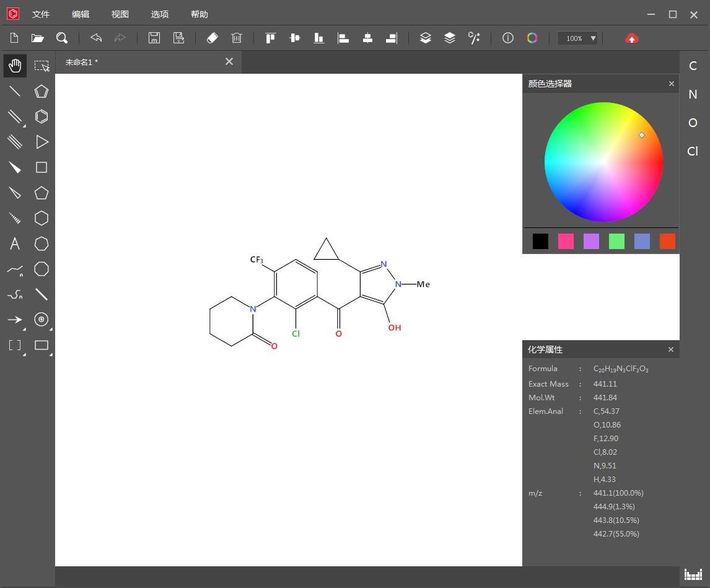Close the 化学属性 panel
Image resolution: width=710 pixels, height=588 pixels.
670,349
